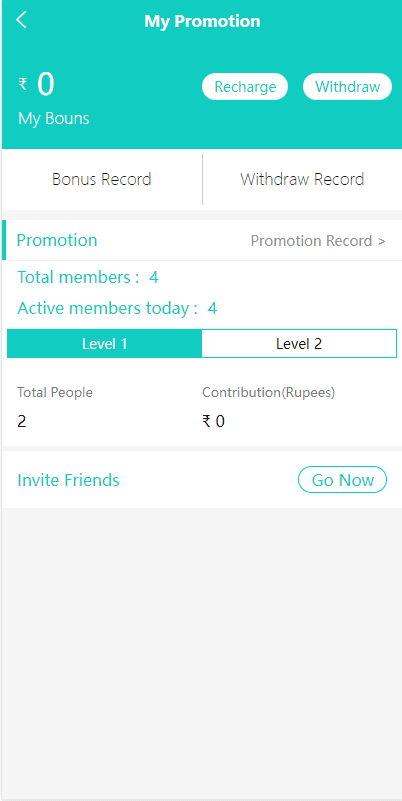Image resolution: width=402 pixels, height=801 pixels.
Task: Click the My Bouns label
Action: point(54,119)
